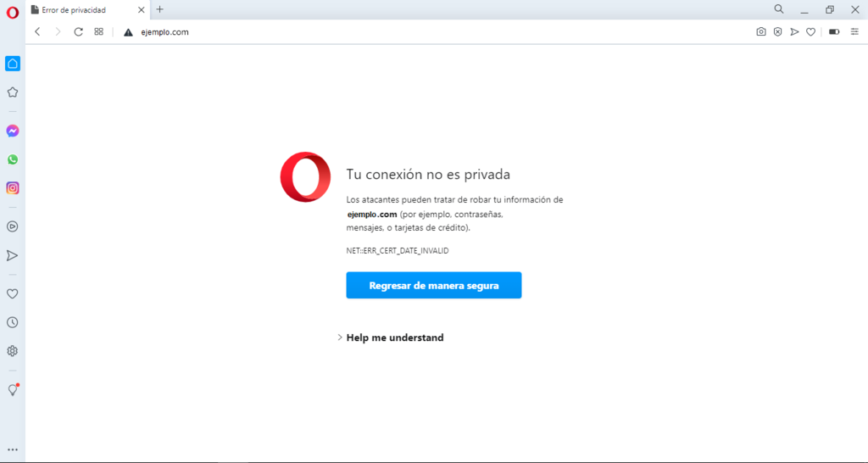
Task: Open sidebar setup three-dots menu
Action: [x=12, y=449]
